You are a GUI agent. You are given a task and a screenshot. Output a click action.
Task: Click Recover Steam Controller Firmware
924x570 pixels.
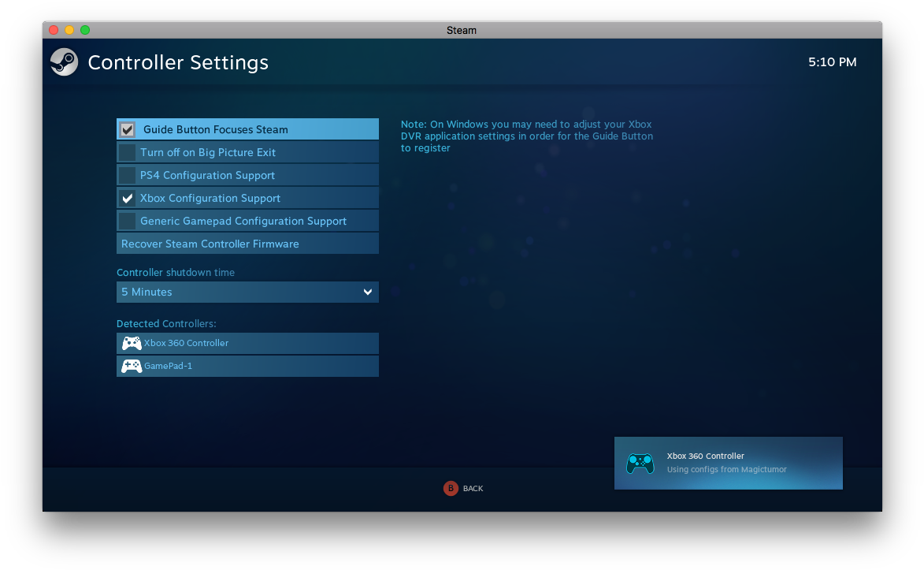tap(247, 244)
